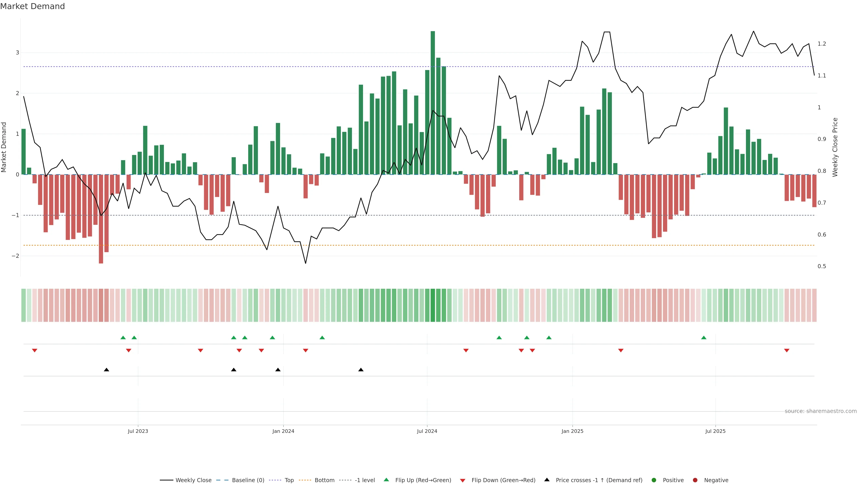This screenshot has height=488, width=868.
Task: Click black Price crosses -1 legend triangle
Action: (x=547, y=480)
